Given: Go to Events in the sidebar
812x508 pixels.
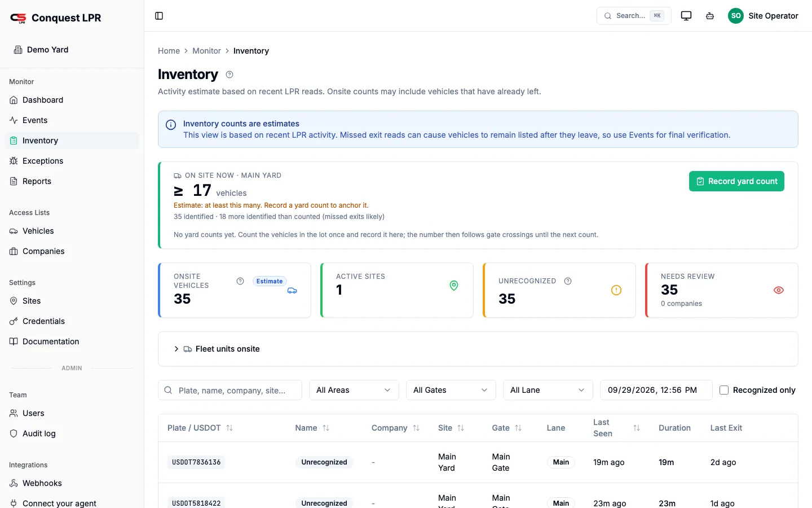Looking at the screenshot, I should [72, 120].
